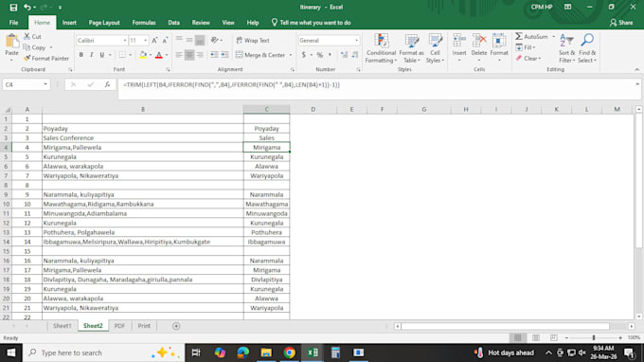The width and height of the screenshot is (644, 362).
Task: Expand the formula bar
Action: pos(637,84)
